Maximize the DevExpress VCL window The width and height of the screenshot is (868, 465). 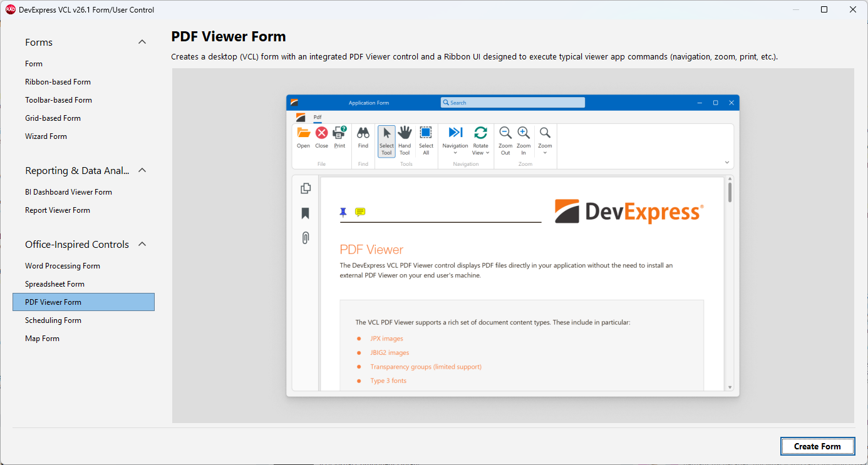point(824,9)
